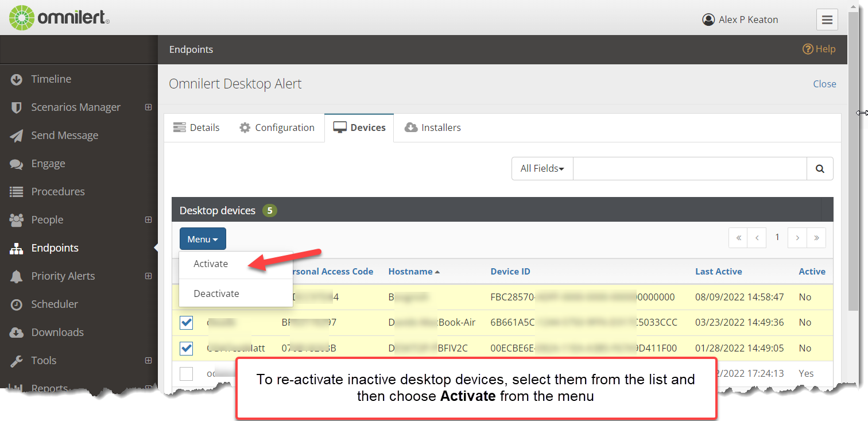Open Procedures in sidebar
Image resolution: width=868 pixels, height=421 pixels.
coord(58,192)
